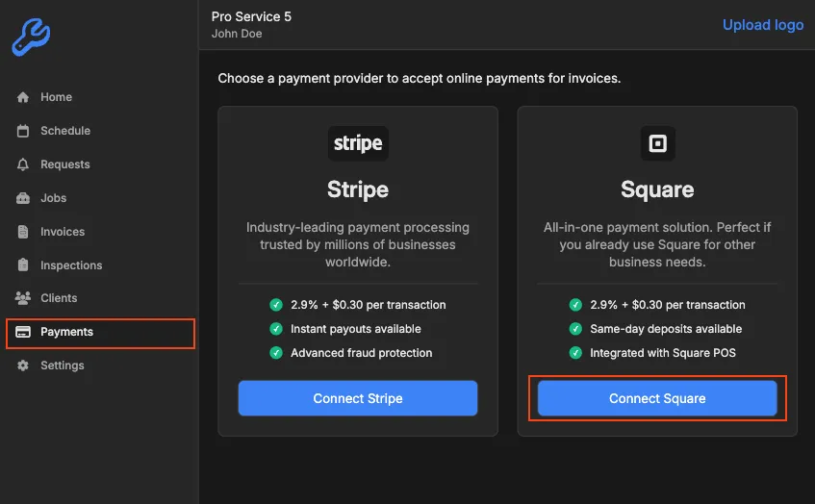
Task: Click checkmark beside Stripe's per transaction fee
Action: pos(276,305)
